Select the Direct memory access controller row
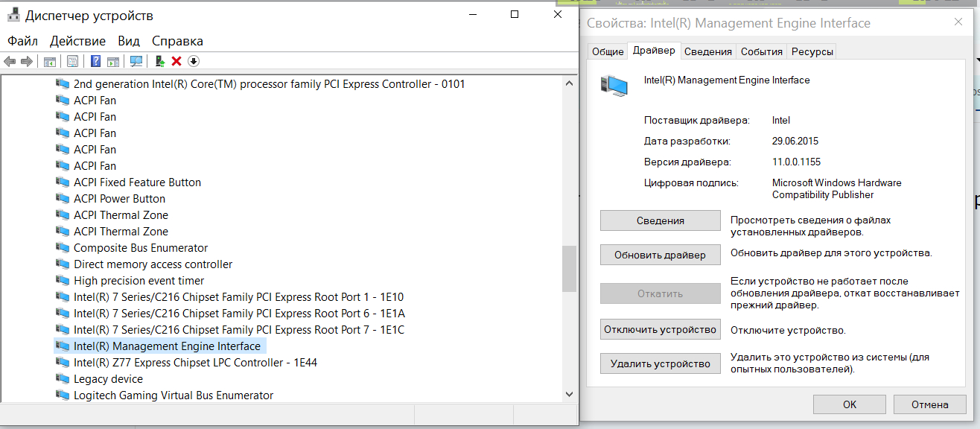The image size is (980, 429). coord(153,264)
